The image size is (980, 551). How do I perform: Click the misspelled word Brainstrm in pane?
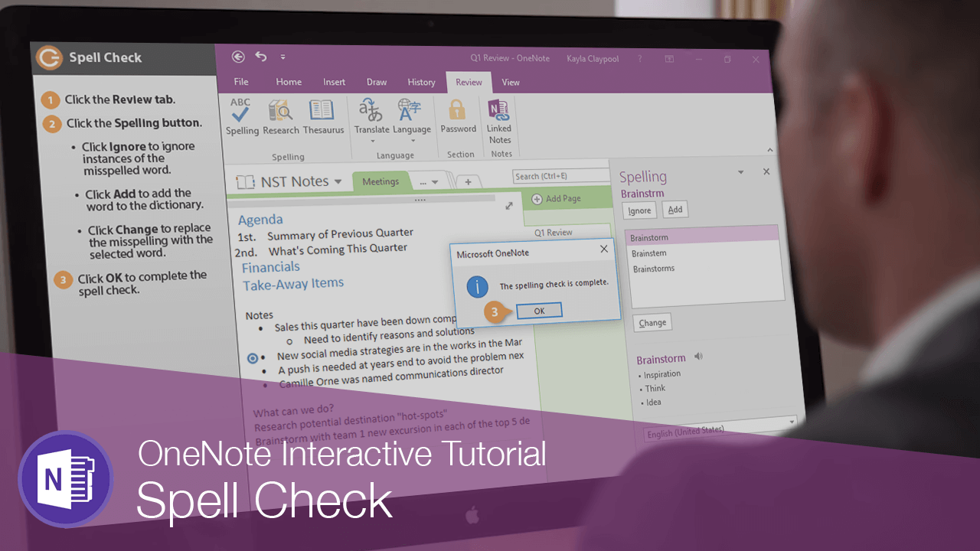click(642, 194)
